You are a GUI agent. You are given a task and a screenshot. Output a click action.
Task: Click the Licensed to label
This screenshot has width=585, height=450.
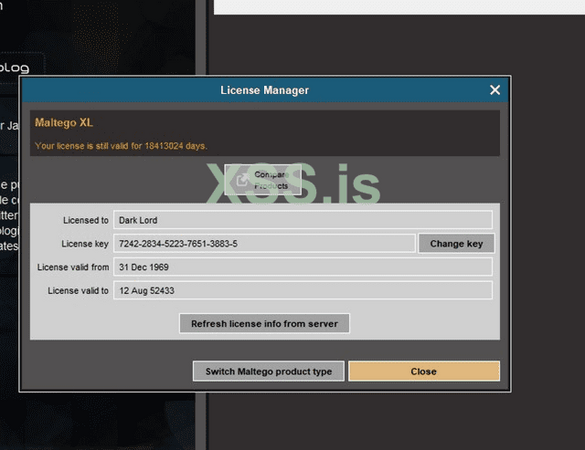click(x=86, y=221)
